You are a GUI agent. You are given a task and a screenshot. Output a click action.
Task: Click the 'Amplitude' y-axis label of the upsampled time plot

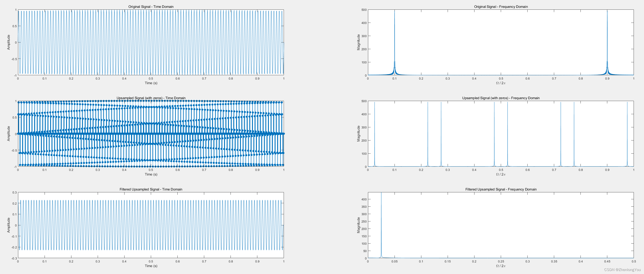point(9,134)
